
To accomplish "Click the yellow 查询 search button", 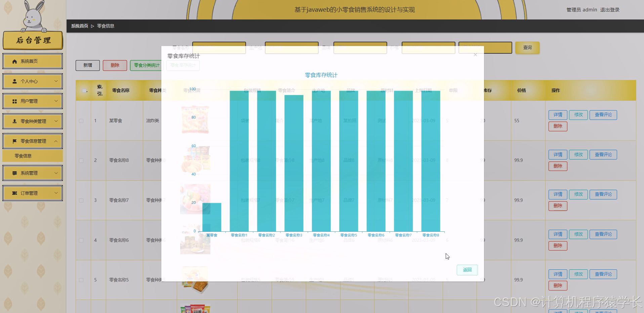I will 527,48.
